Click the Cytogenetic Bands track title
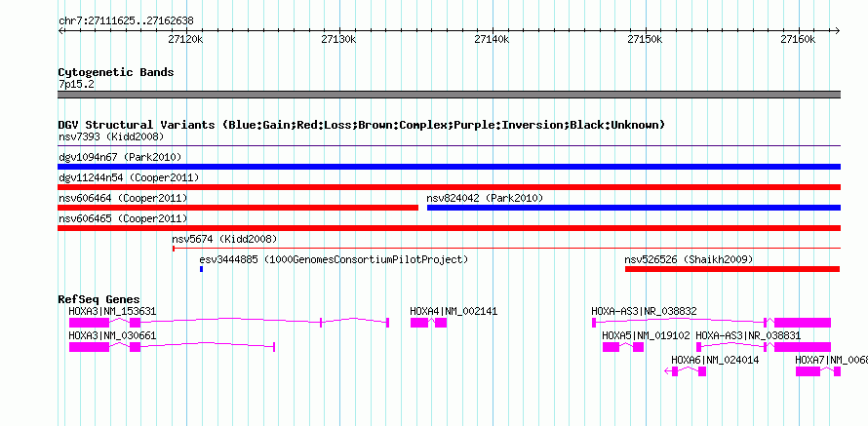868x426 pixels. (116, 72)
